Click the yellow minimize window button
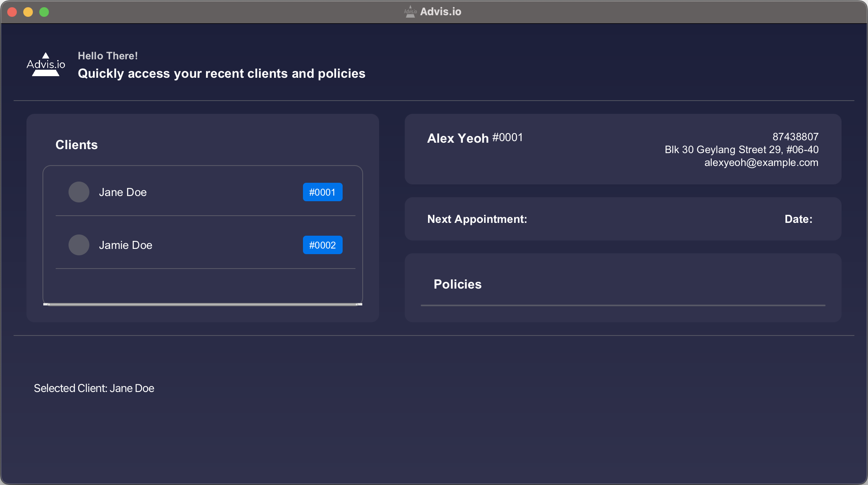 coord(28,12)
